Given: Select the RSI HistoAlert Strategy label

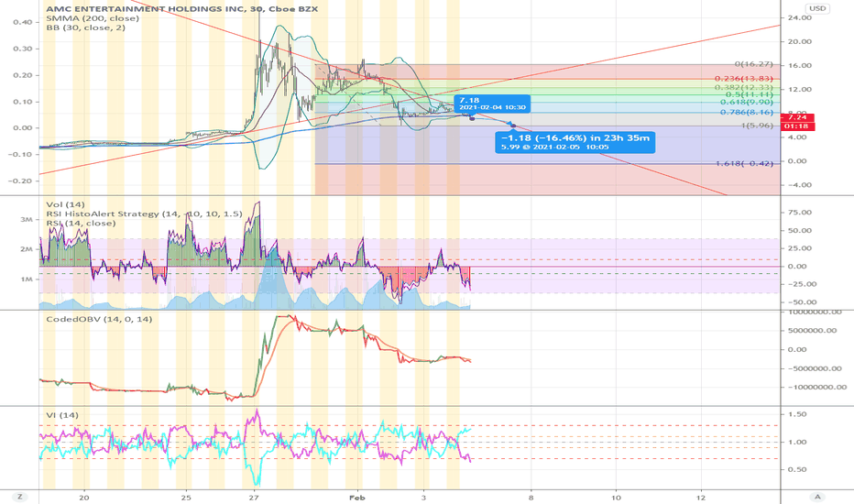Looking at the screenshot, I should (x=144, y=214).
